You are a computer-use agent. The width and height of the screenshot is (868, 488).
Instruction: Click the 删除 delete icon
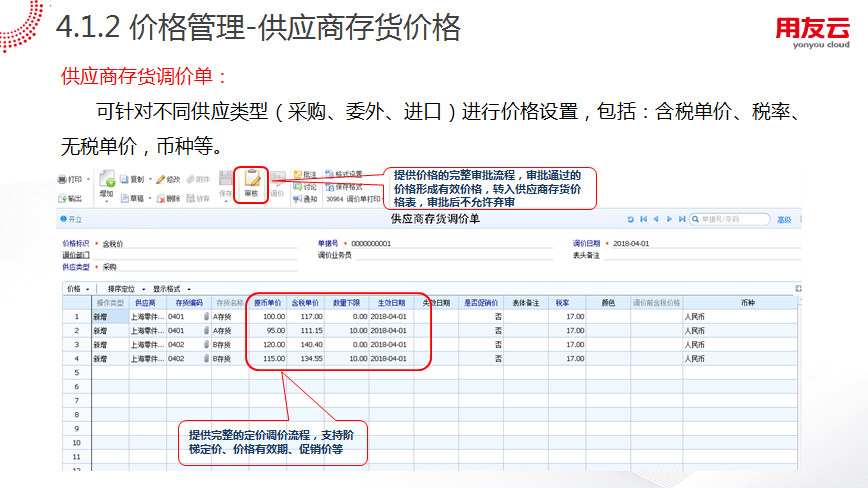tap(161, 198)
